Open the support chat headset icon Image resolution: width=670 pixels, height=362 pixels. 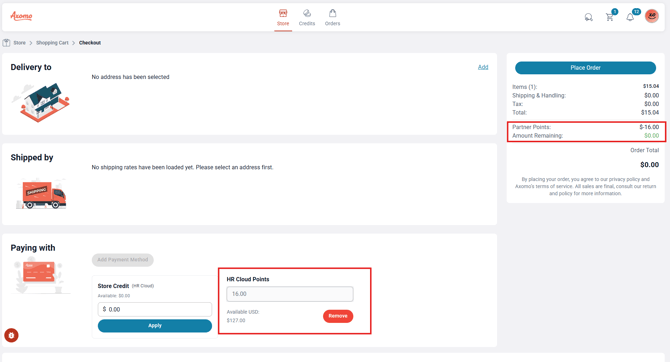coord(588,17)
